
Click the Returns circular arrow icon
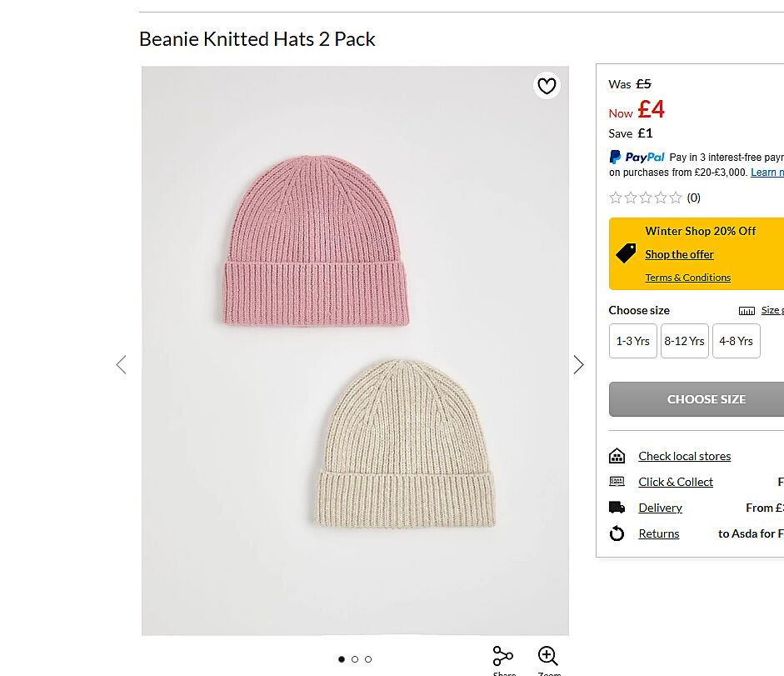point(617,533)
